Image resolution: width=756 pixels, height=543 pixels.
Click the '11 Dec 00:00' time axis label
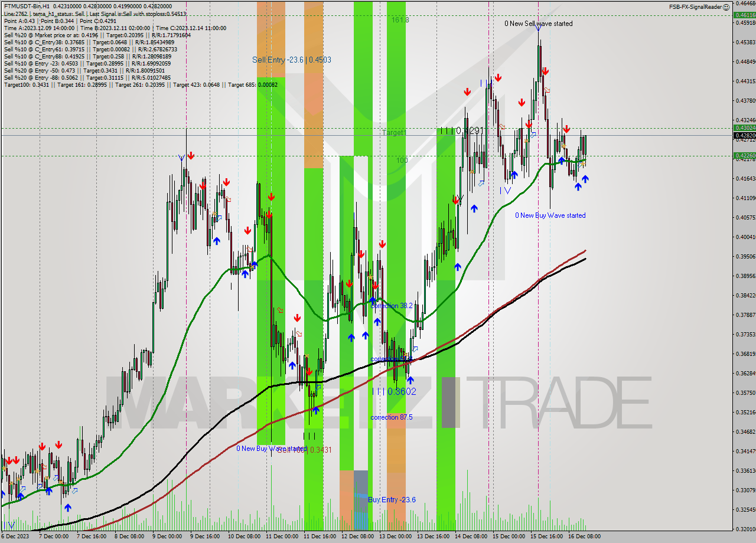click(x=281, y=537)
